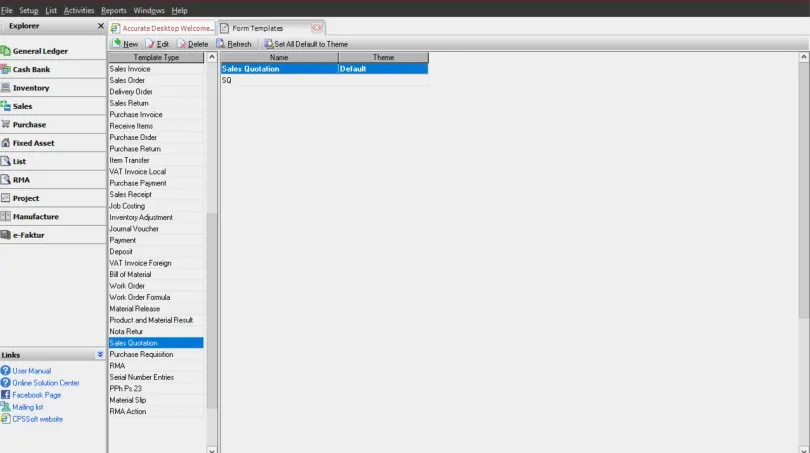The width and height of the screenshot is (810, 453).
Task: Click the Delete template toolbar icon
Action: (x=182, y=44)
